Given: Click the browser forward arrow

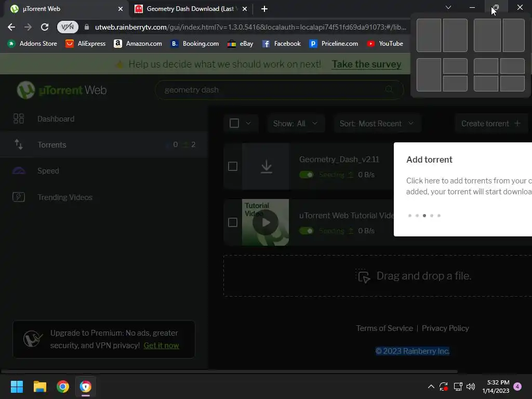Looking at the screenshot, I should (28, 27).
